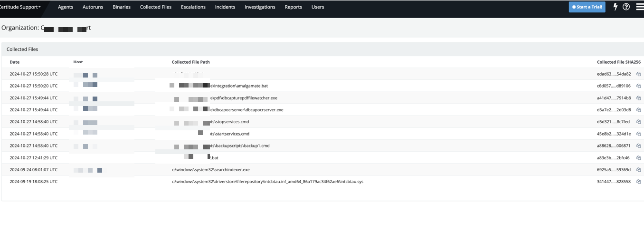Copy SHA256 hash for intcbtau.sys row
Image resolution: width=644 pixels, height=234 pixels.
[x=639, y=182]
